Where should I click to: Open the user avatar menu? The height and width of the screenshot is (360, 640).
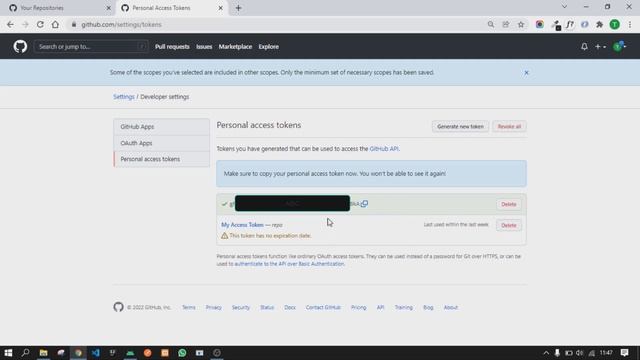(619, 47)
